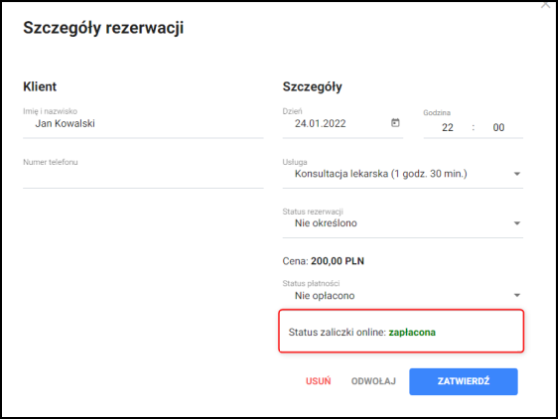Click the date field showing 24.01.2022
Viewport: 558px width, 419px height.
[342, 124]
